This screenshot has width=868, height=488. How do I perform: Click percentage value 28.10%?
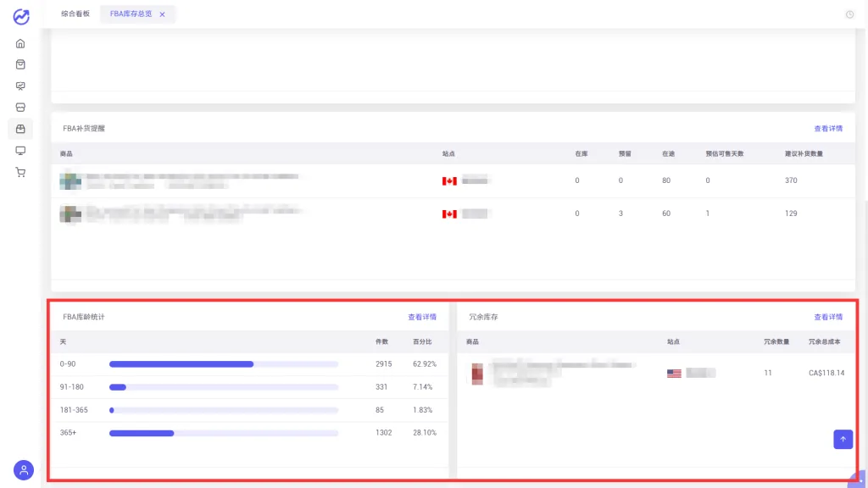425,433
